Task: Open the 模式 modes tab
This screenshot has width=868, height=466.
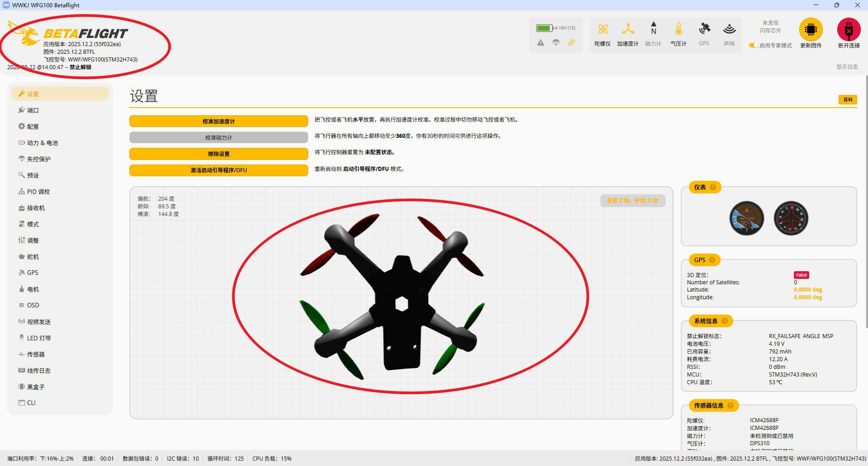Action: tap(60, 224)
